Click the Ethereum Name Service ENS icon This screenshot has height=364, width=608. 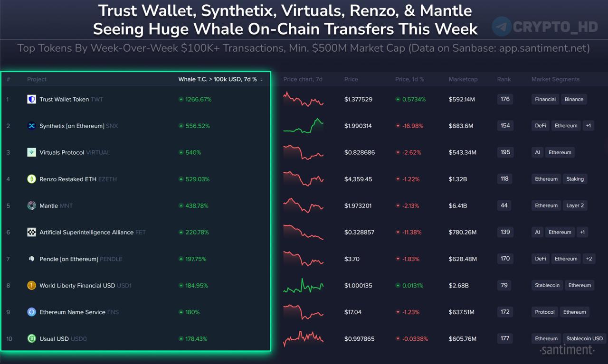(x=31, y=312)
